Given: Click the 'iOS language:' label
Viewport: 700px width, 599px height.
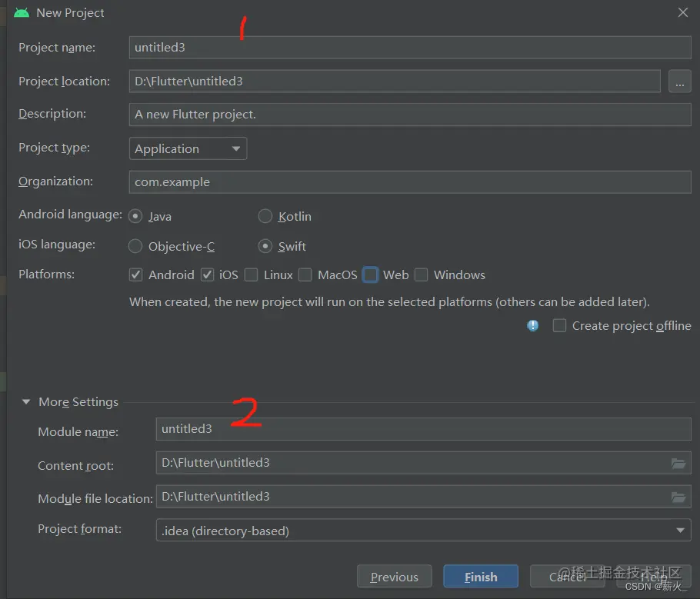Looking at the screenshot, I should [x=57, y=245].
